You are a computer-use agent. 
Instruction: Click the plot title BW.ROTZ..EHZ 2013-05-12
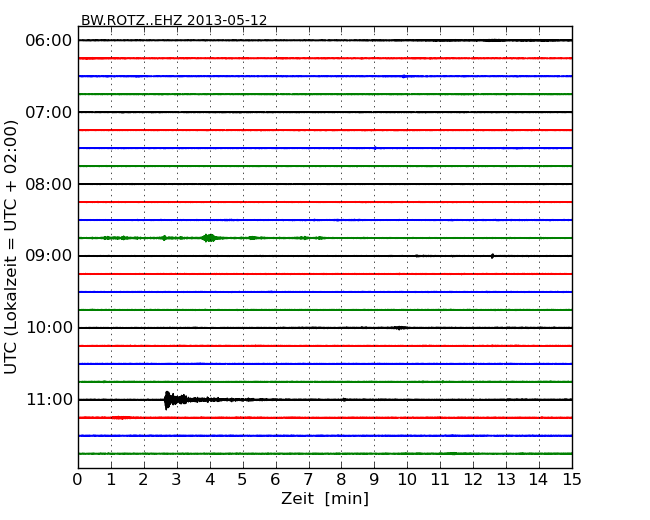[174, 20]
